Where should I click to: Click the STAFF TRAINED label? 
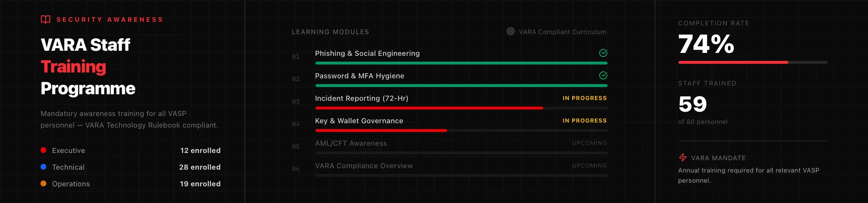pyautogui.click(x=707, y=83)
